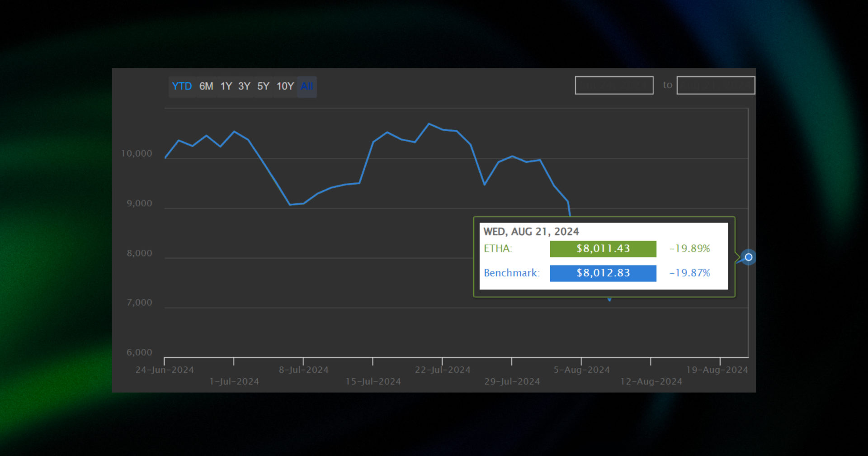Choose the 1Y range option
Viewport: 868px width, 456px height.
(226, 86)
